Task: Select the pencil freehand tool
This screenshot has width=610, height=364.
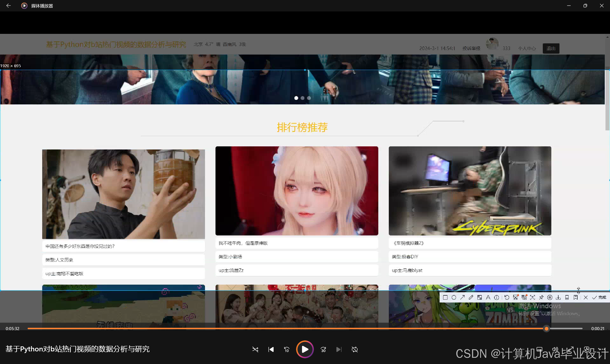Action: tap(471, 297)
